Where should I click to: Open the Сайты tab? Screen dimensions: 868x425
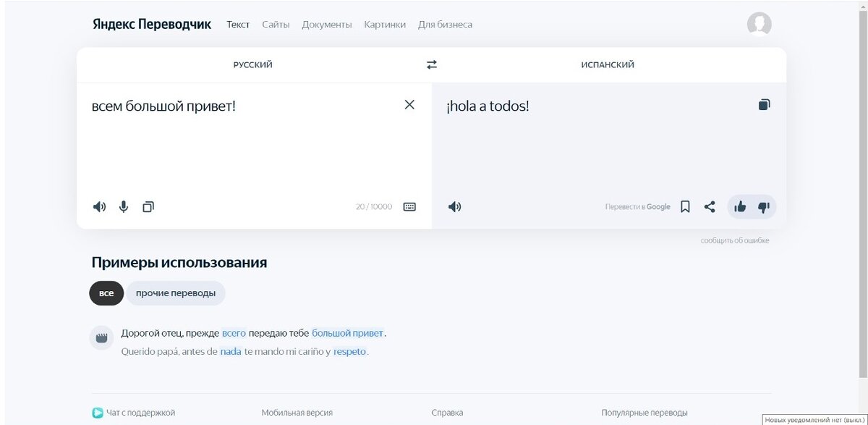click(x=276, y=25)
